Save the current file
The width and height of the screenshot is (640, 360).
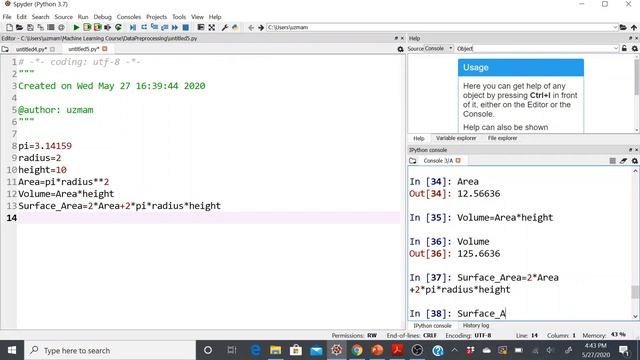(x=30, y=27)
